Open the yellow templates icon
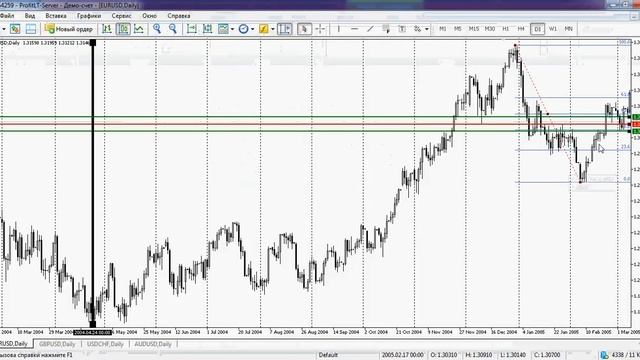The height and width of the screenshot is (360, 640). [264, 29]
